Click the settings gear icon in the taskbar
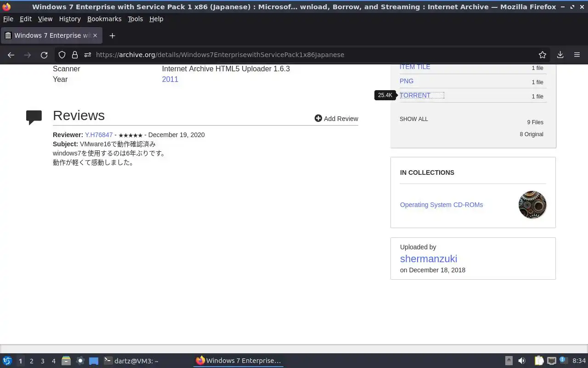This screenshot has height=368, width=588. coord(80,361)
